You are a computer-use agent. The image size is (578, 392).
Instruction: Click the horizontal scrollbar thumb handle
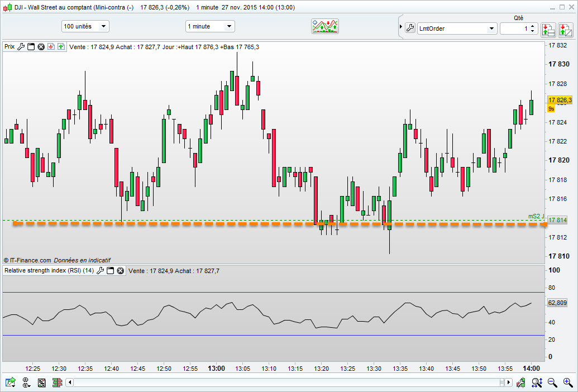tap(501, 383)
